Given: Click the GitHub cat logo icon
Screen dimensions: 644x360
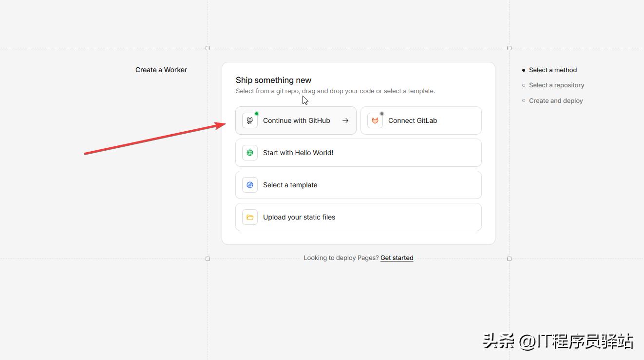Looking at the screenshot, I should click(250, 120).
